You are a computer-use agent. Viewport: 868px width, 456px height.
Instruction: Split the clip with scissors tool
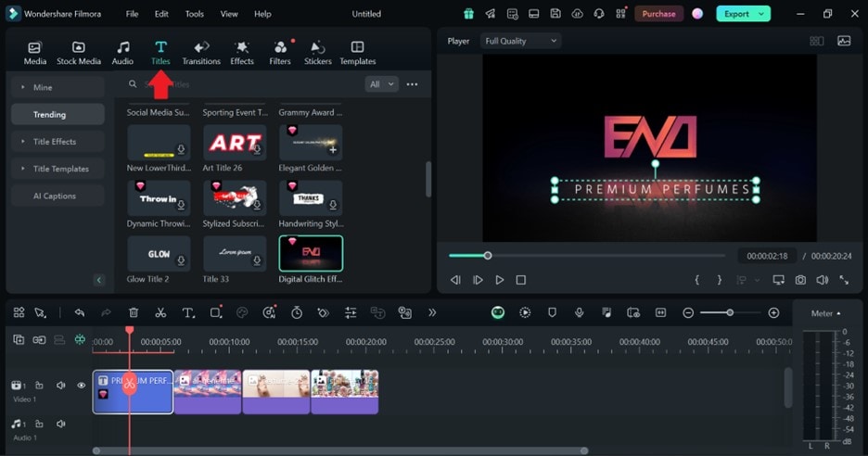click(x=160, y=312)
